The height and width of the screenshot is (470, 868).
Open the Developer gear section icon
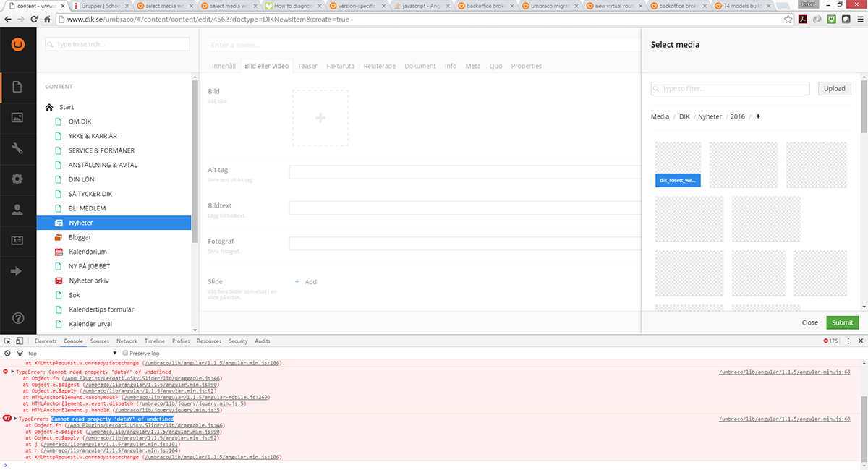tap(18, 179)
